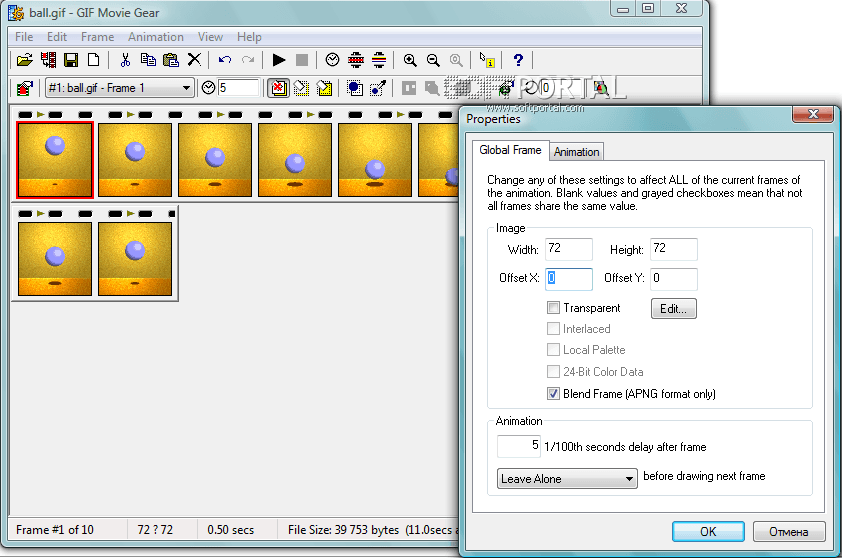Open the '#1: ball.gif - Frame 1' dropdown
This screenshot has height=558, width=842.
tap(120, 88)
